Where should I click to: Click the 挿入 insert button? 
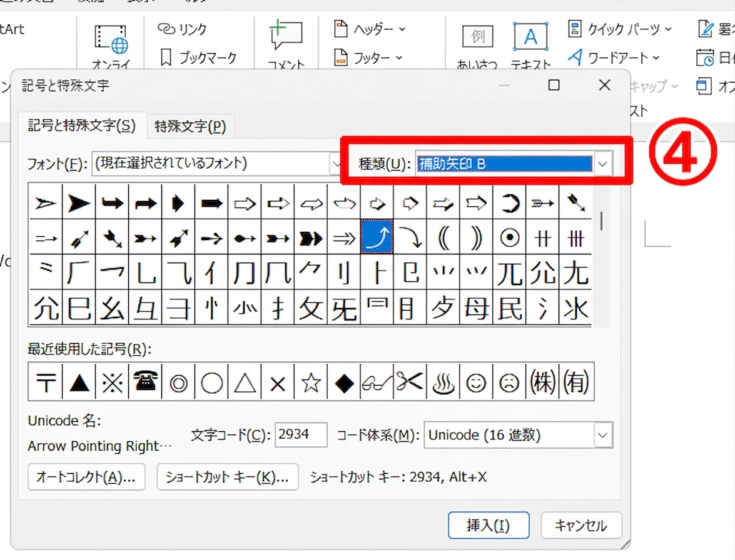489,526
